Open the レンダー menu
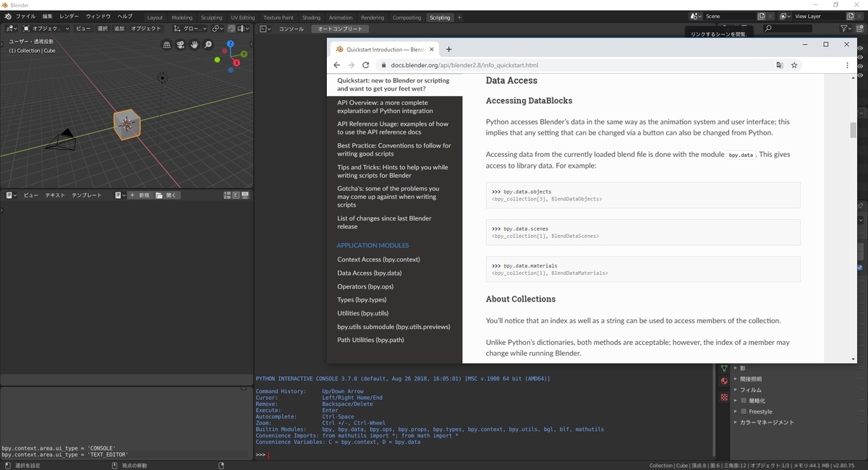The width and height of the screenshot is (868, 470). tap(69, 17)
